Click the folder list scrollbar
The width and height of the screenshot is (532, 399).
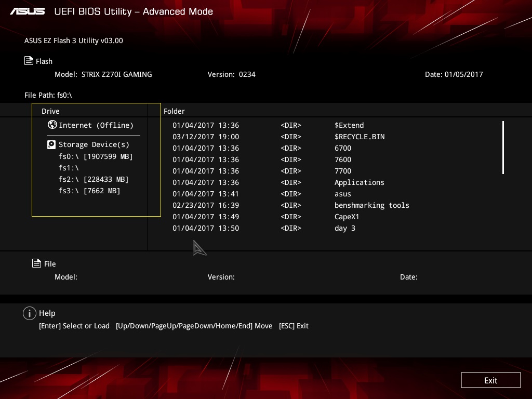[x=503, y=148]
